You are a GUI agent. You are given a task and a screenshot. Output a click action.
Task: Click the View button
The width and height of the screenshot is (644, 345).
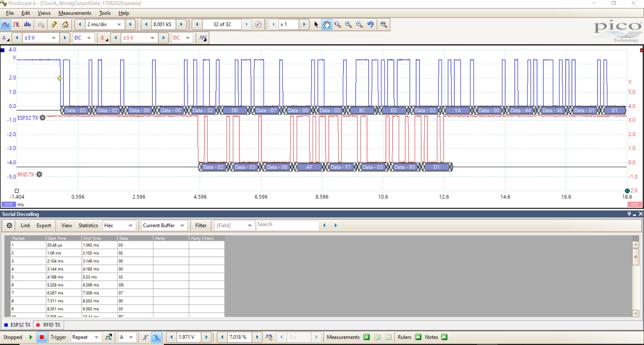67,225
